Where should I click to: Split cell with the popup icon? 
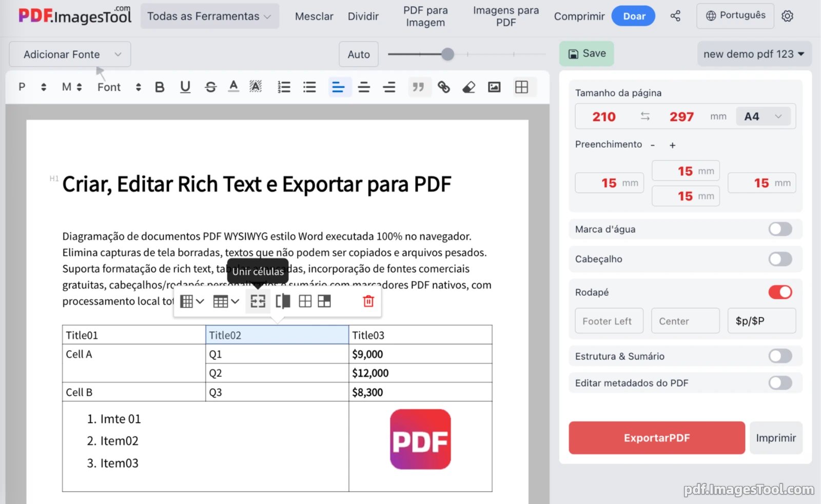(283, 301)
